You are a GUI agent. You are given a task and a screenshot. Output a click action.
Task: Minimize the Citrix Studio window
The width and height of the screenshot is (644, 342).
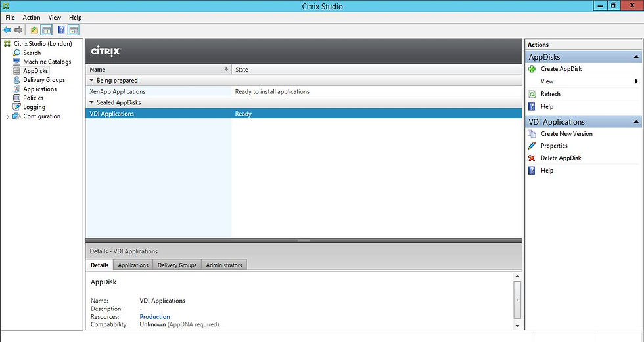pos(601,6)
